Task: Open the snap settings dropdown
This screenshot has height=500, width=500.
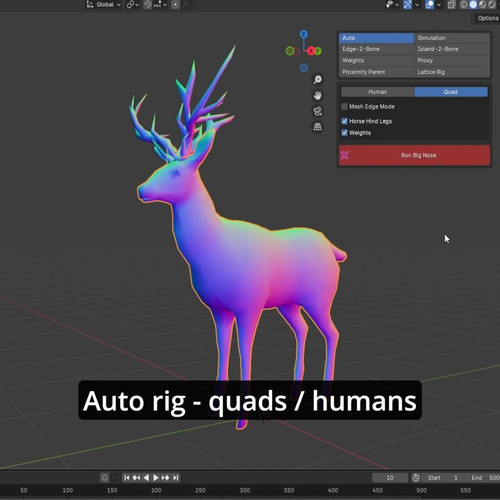Action: pos(160,5)
